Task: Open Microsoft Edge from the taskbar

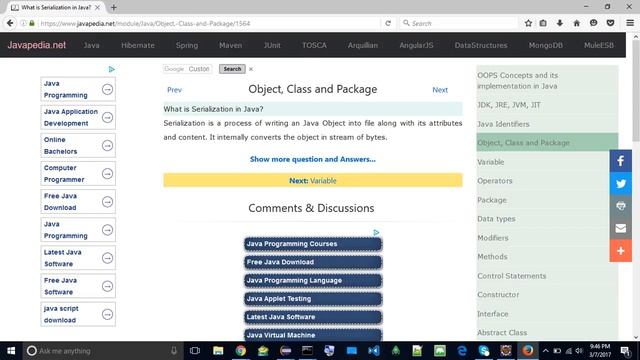Action: (x=462, y=351)
